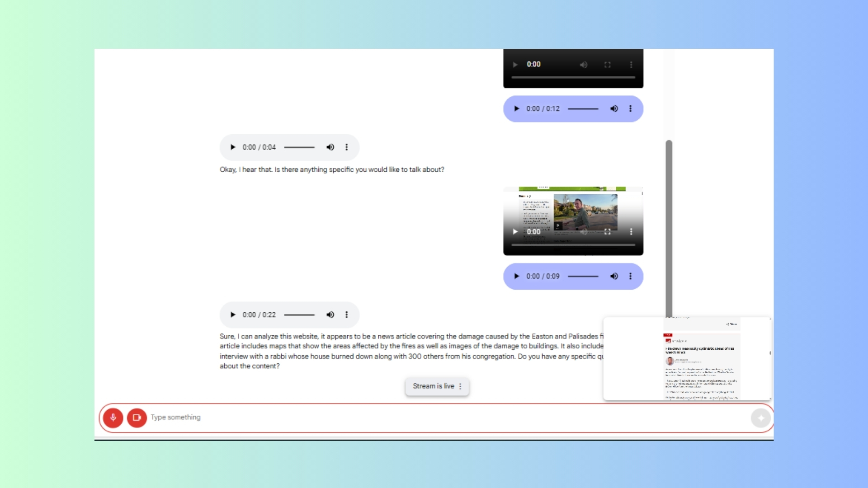This screenshot has height=488, width=868.
Task: Click the 0:09 audio seek bar
Action: 583,277
